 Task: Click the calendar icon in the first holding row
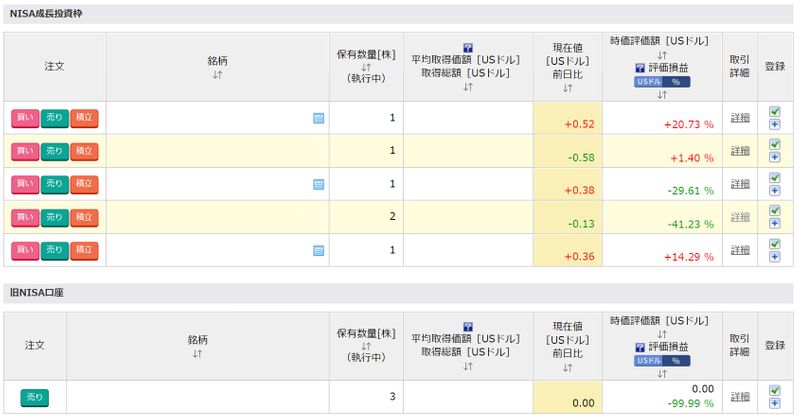[x=319, y=118]
